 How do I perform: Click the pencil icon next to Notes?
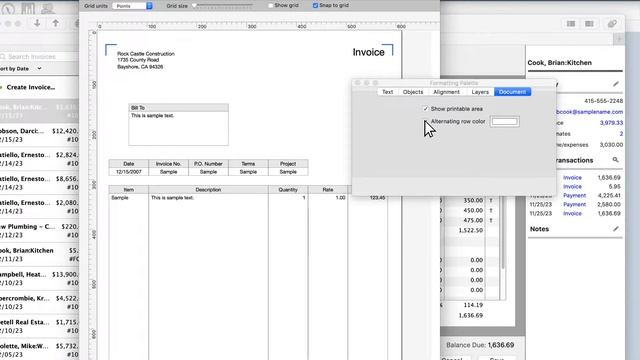tap(616, 229)
